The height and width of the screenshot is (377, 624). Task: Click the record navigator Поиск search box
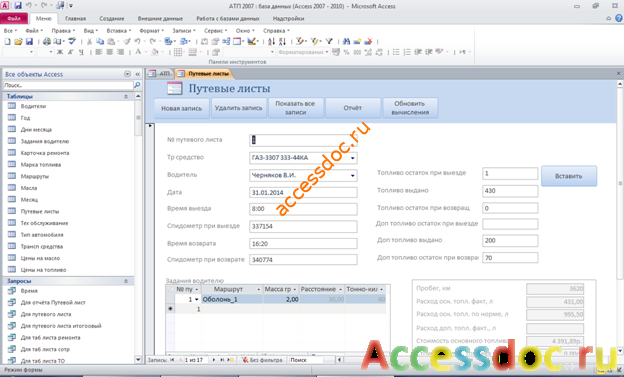point(305,360)
